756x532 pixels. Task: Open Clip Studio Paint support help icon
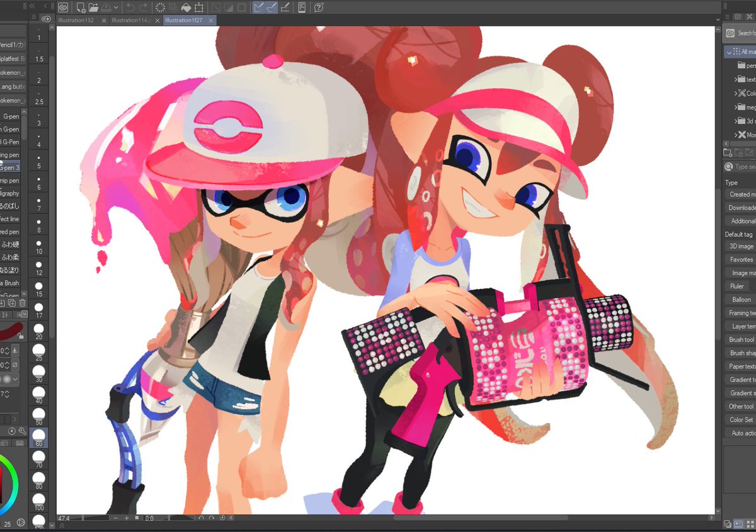coord(319,8)
